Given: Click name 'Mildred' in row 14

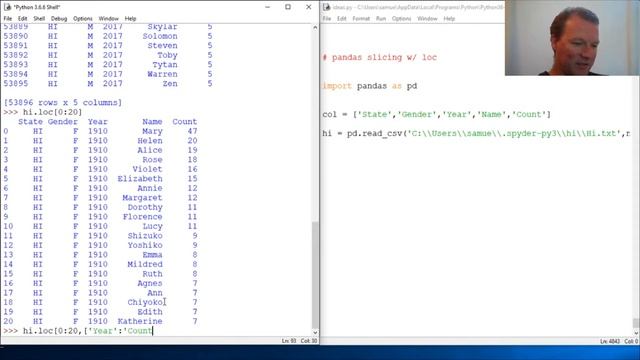Looking at the screenshot, I should click(145, 264).
